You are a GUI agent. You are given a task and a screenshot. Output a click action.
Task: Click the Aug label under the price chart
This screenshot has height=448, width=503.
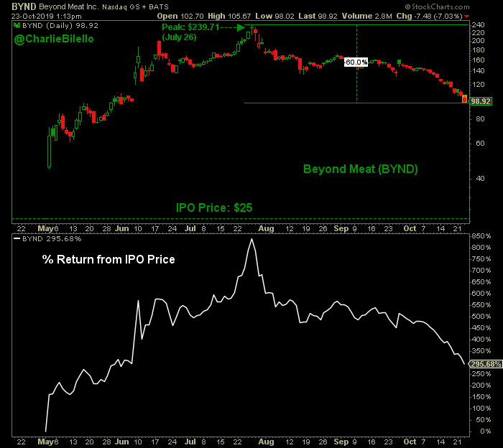267,229
